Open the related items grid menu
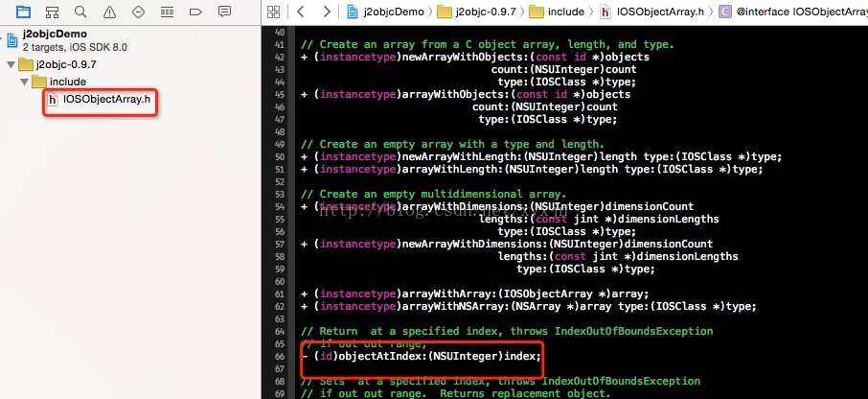 [x=273, y=12]
